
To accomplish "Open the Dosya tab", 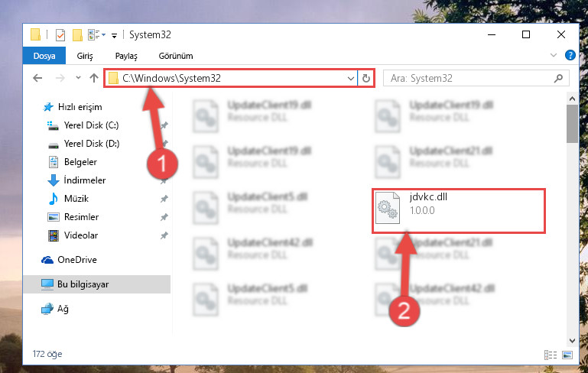I will pos(44,56).
